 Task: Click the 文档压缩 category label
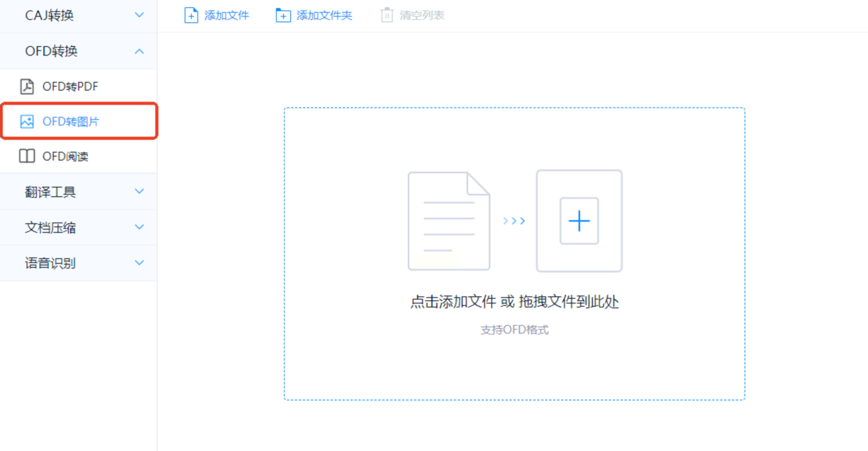(50, 227)
